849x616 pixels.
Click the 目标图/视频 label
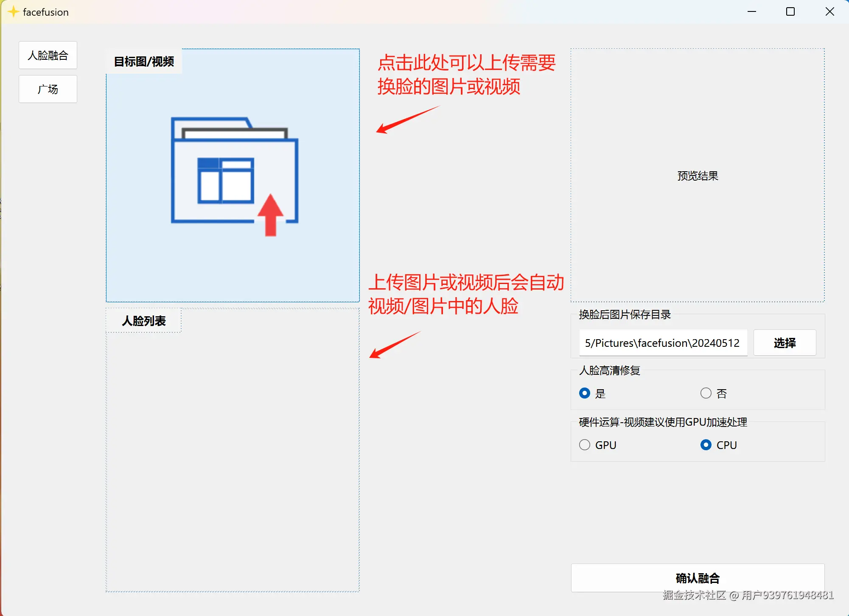tap(144, 62)
